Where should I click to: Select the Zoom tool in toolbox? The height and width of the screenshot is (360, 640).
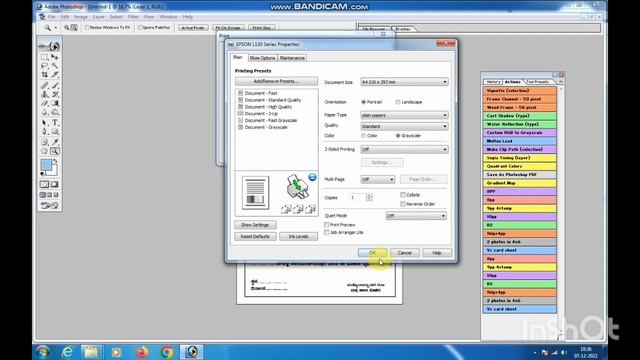point(55,151)
